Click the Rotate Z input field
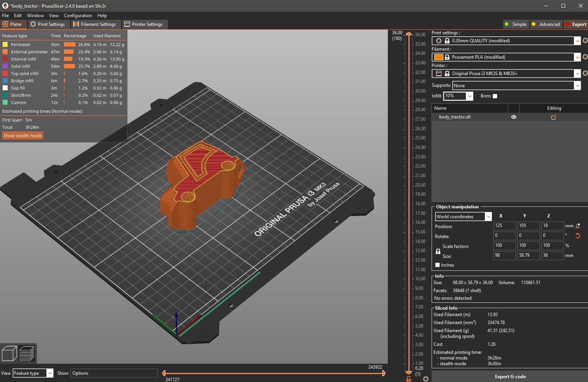 pyautogui.click(x=552, y=236)
